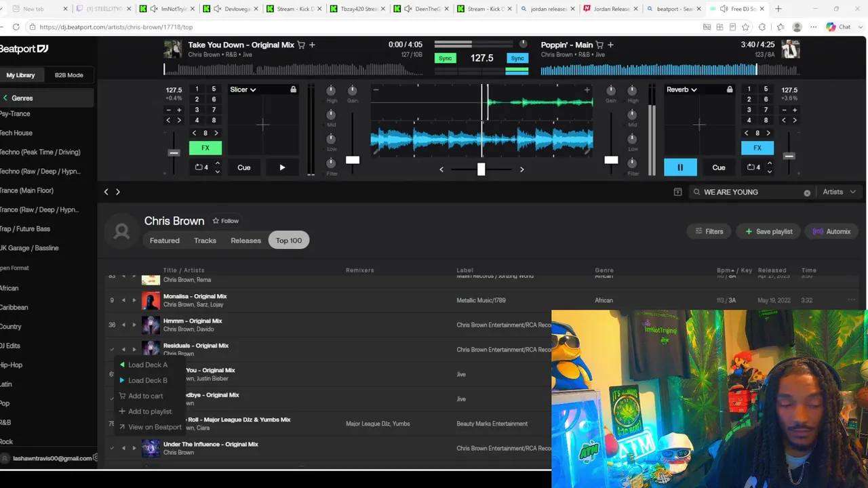Open the Reverb effect dropdown

[682, 89]
